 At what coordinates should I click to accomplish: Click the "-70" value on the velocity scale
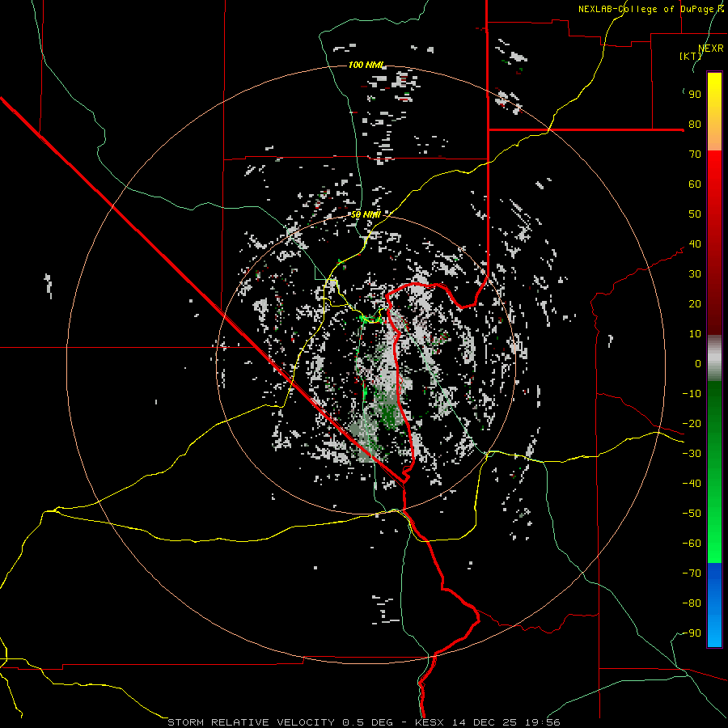(x=692, y=574)
